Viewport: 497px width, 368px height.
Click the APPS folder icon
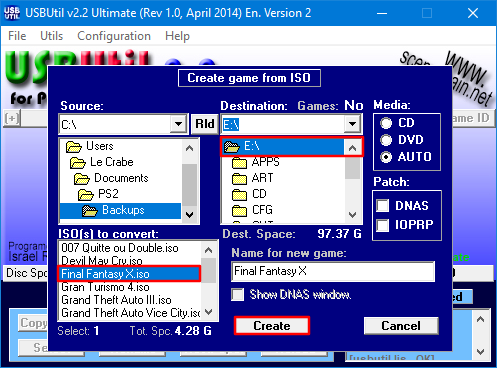(x=239, y=162)
